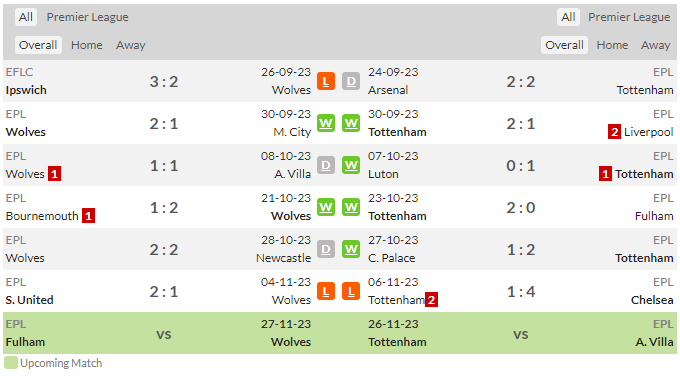Click the red card badge next to Liverpool
The width and height of the screenshot is (680, 390).
click(614, 132)
